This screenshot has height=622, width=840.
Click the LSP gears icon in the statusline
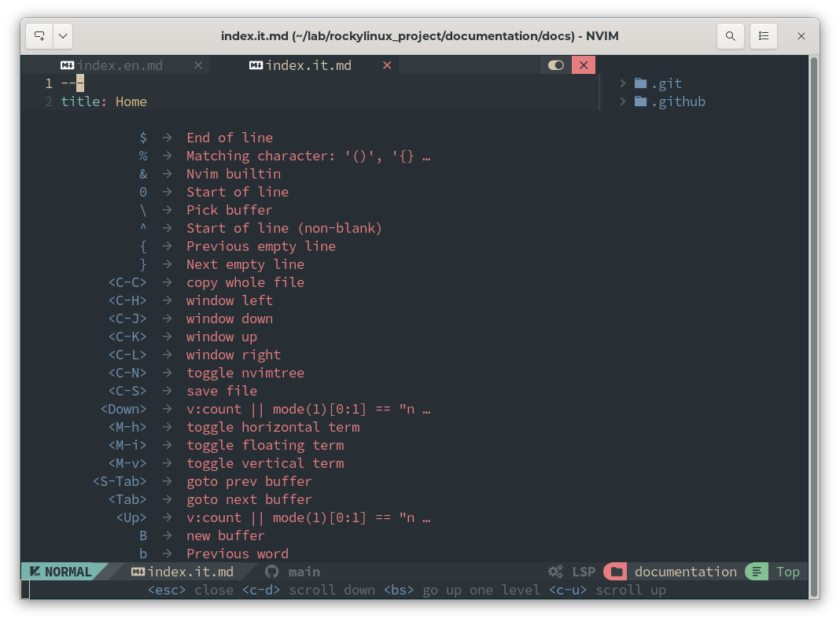[555, 572]
